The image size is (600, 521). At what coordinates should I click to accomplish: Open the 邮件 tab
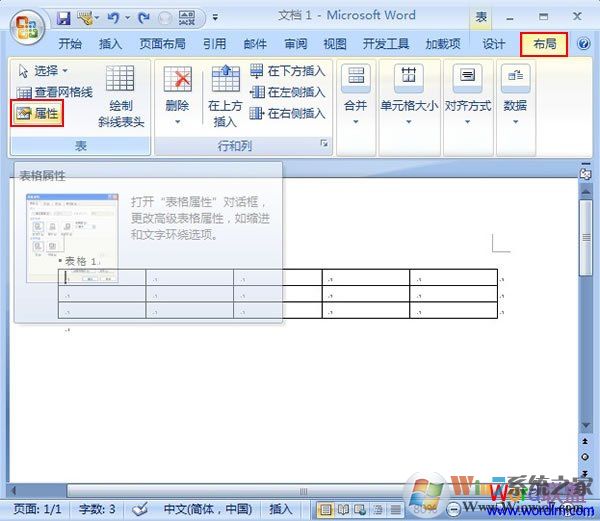(x=255, y=44)
